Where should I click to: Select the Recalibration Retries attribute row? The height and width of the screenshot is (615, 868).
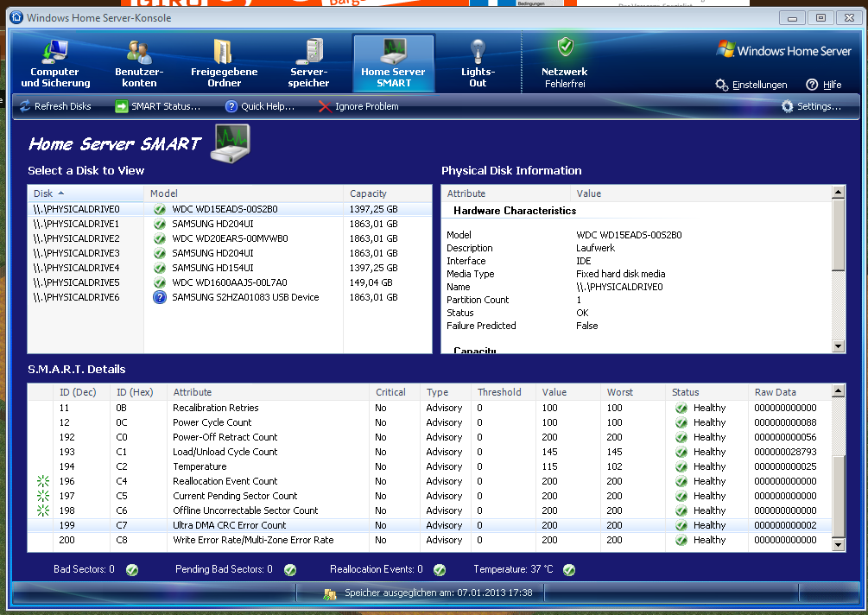click(429, 408)
